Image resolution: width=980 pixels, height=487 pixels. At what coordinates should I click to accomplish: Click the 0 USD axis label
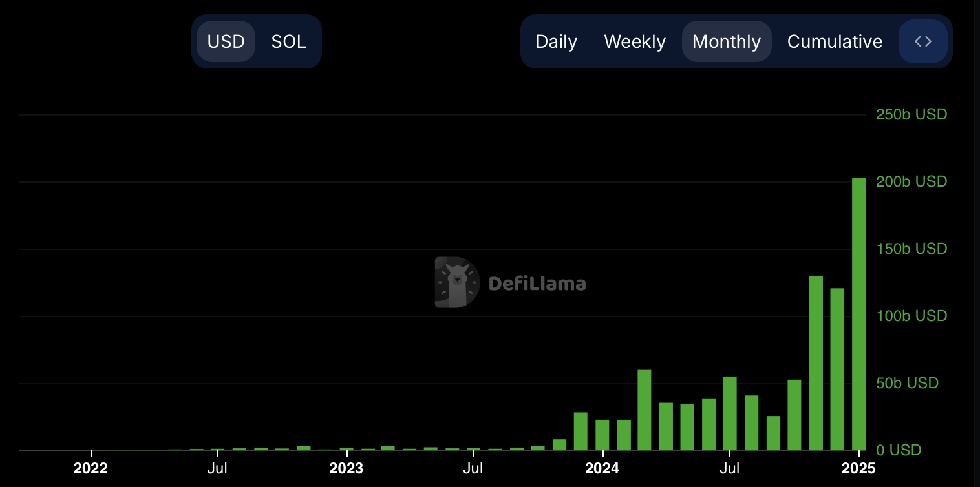point(899,450)
